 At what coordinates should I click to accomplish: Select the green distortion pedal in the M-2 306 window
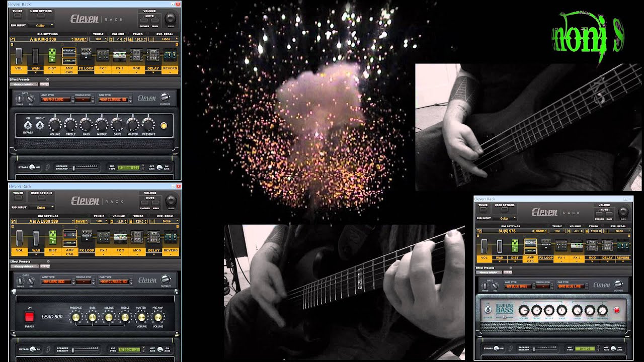coord(52,55)
